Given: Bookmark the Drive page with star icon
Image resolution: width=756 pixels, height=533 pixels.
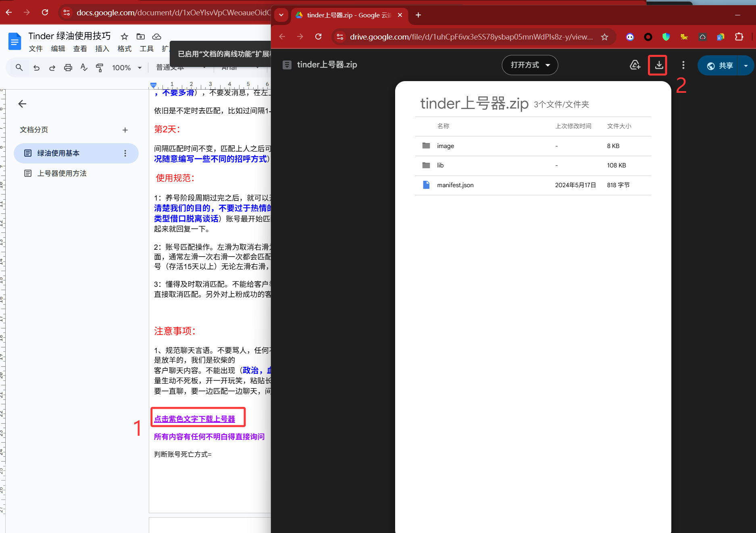Looking at the screenshot, I should 604,37.
